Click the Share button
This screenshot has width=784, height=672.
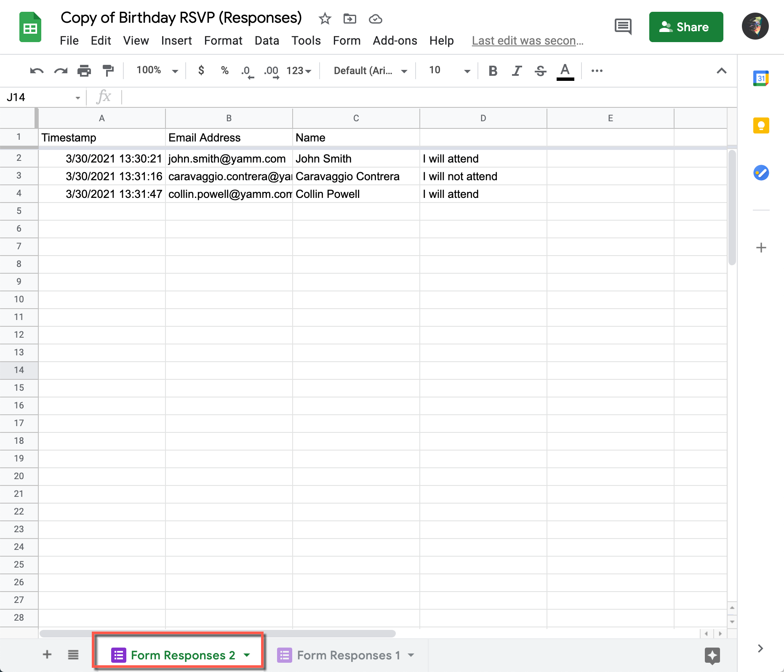(x=686, y=27)
